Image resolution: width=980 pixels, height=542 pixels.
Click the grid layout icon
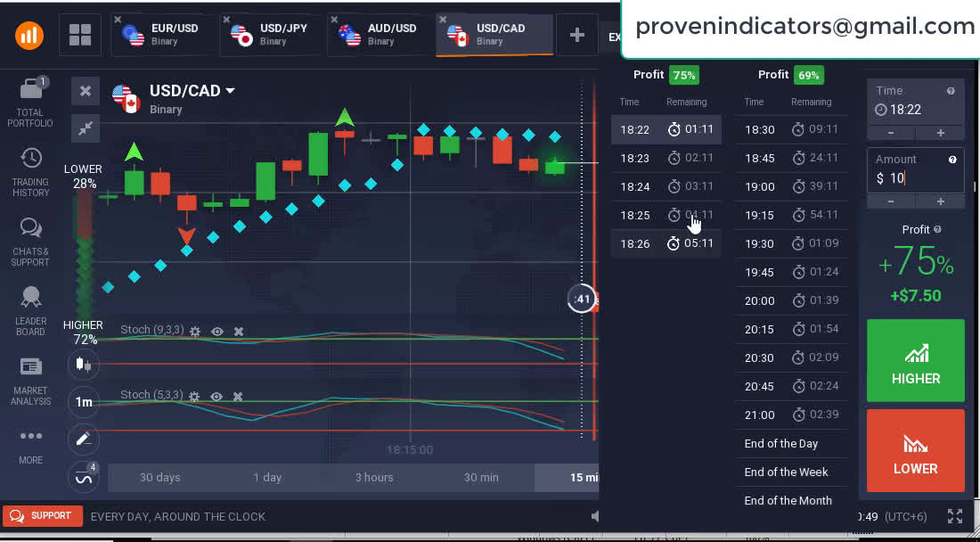pos(80,35)
